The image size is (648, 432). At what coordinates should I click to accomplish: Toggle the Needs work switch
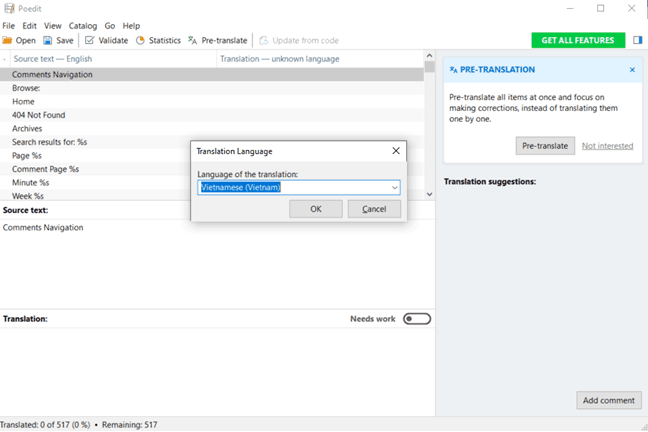click(417, 319)
